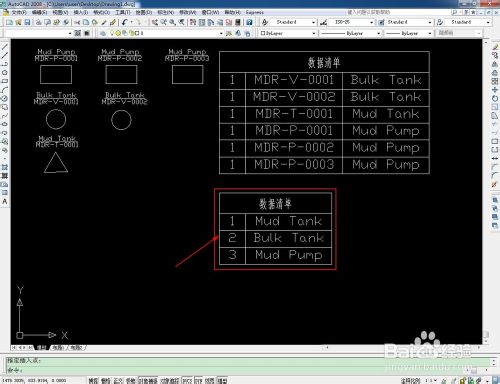Open the QuickCalc calculator icon

click(238, 22)
